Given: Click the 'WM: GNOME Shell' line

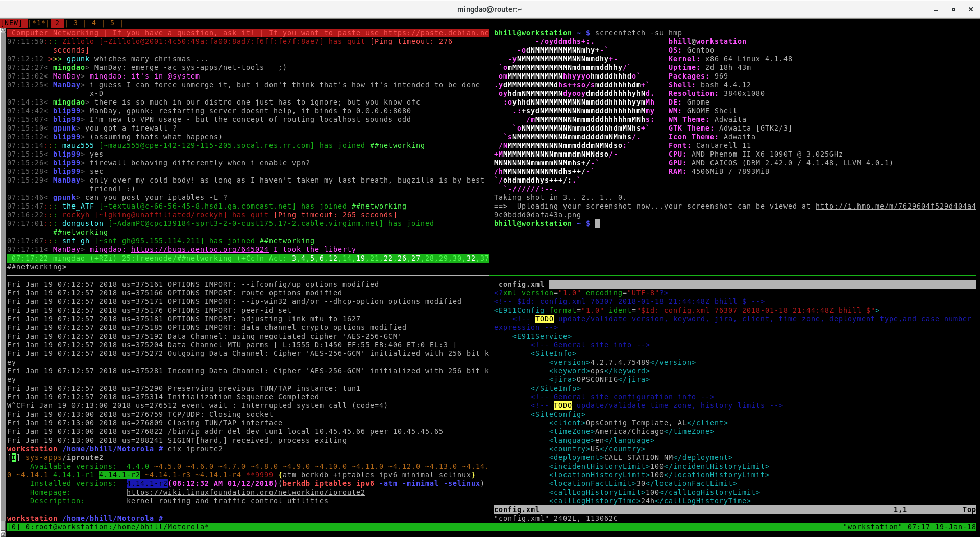Looking at the screenshot, I should 703,111.
